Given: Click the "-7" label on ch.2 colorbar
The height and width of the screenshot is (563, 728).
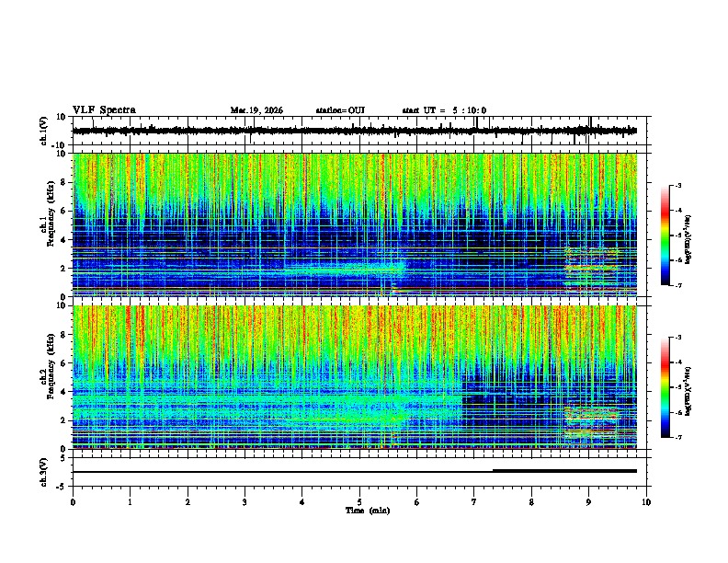Looking at the screenshot, I should pos(677,437).
